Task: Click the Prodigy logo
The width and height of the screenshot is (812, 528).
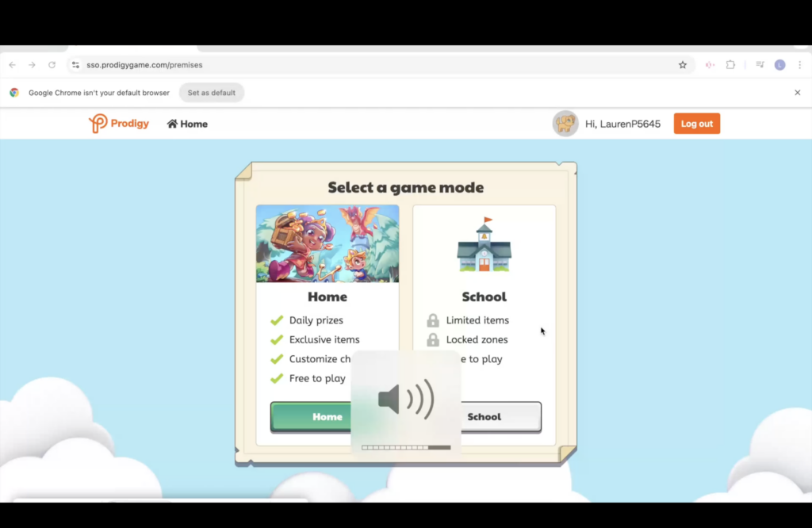Action: [119, 123]
